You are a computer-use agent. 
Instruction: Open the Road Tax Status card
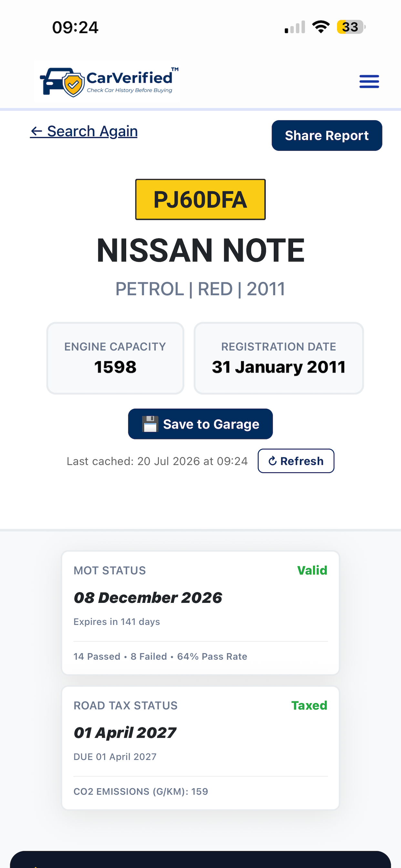tap(200, 748)
